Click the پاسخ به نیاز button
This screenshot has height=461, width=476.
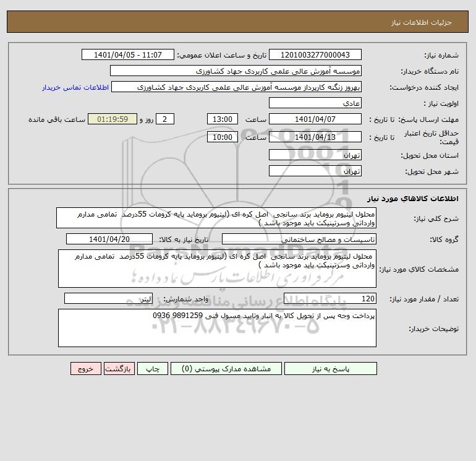(x=330, y=369)
